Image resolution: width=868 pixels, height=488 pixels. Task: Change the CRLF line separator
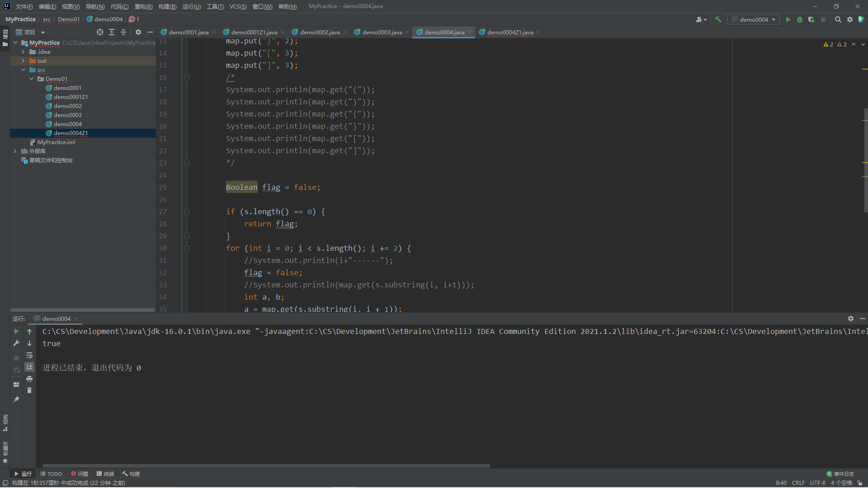[798, 483]
